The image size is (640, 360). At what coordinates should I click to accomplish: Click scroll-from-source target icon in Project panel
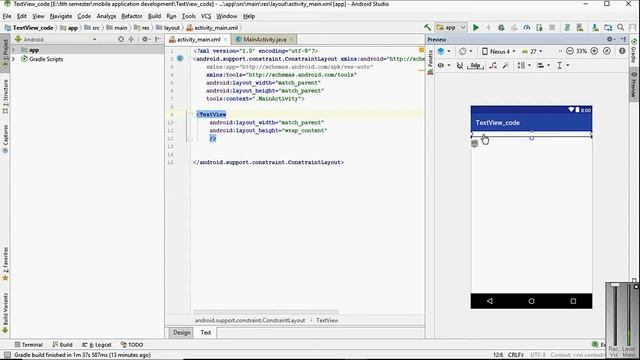click(121, 40)
